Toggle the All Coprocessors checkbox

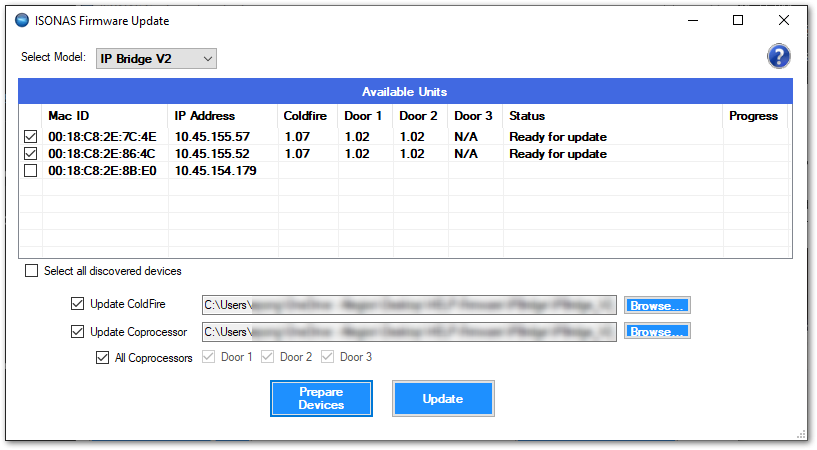coord(103,358)
